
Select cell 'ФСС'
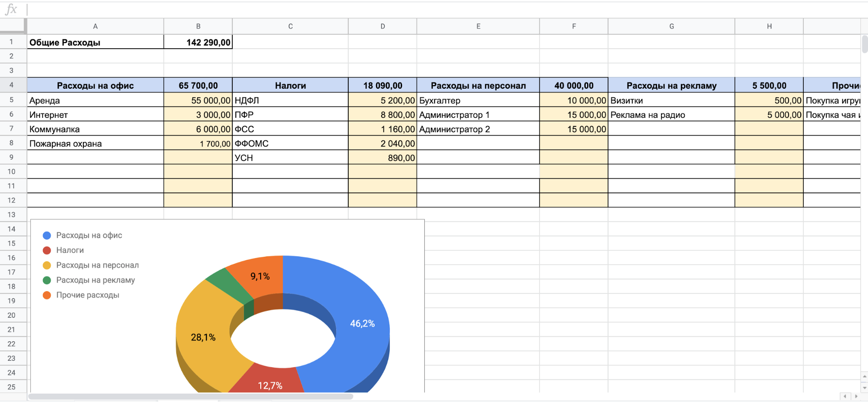290,129
